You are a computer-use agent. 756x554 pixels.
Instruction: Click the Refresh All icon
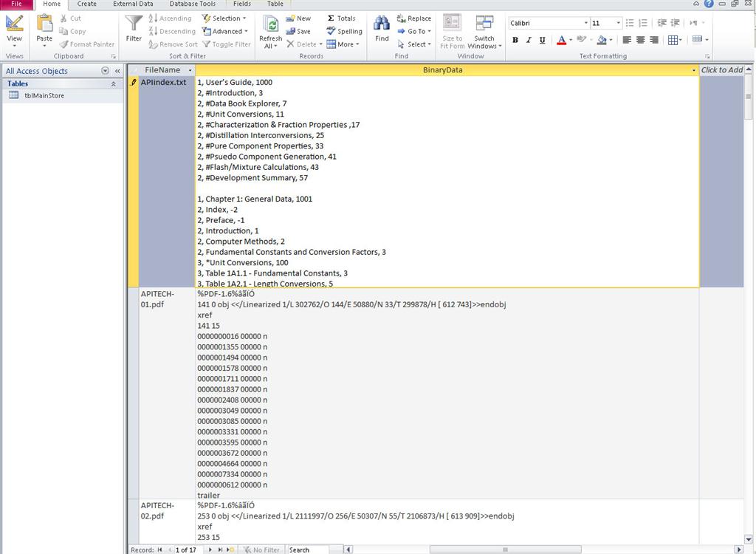(x=271, y=24)
